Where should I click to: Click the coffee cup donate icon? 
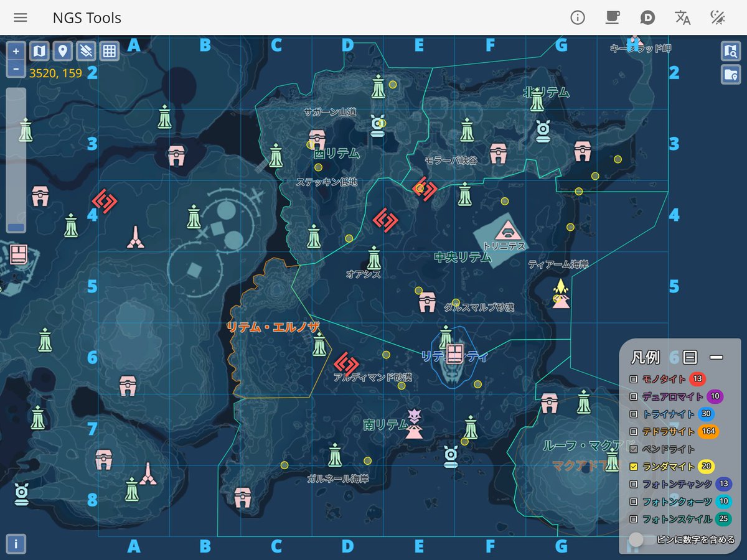613,17
